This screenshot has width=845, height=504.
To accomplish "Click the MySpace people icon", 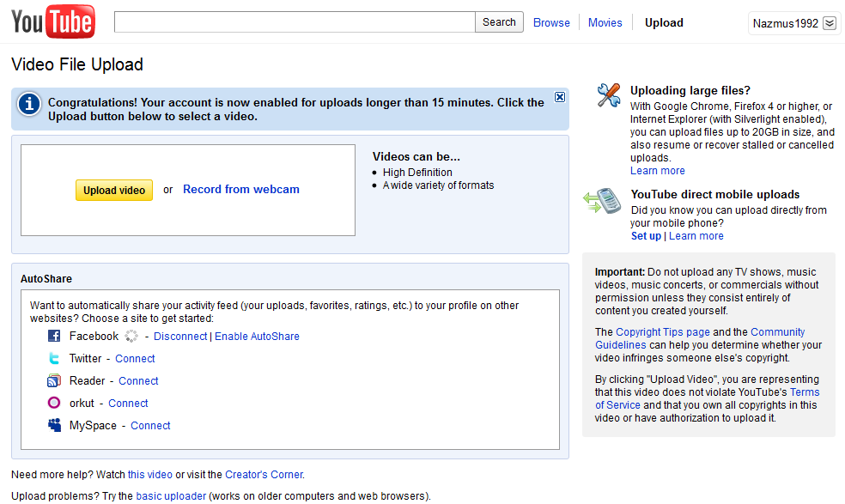I will pos(54,425).
